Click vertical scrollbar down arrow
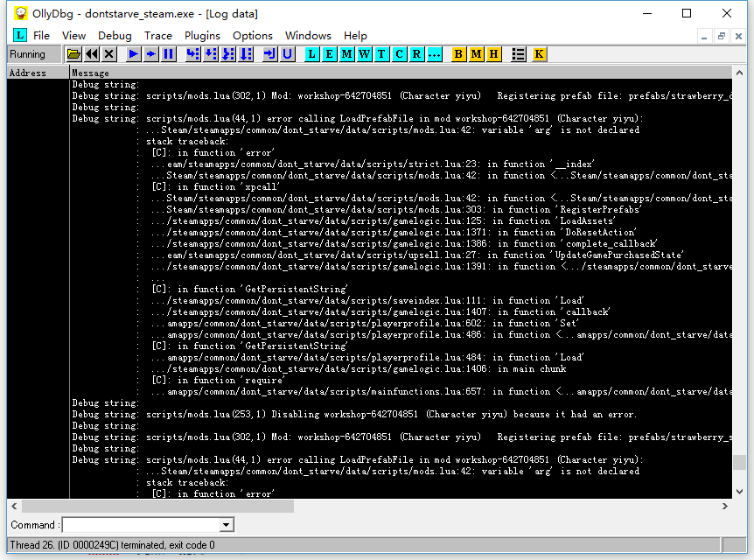754x560 pixels. pyautogui.click(x=739, y=492)
